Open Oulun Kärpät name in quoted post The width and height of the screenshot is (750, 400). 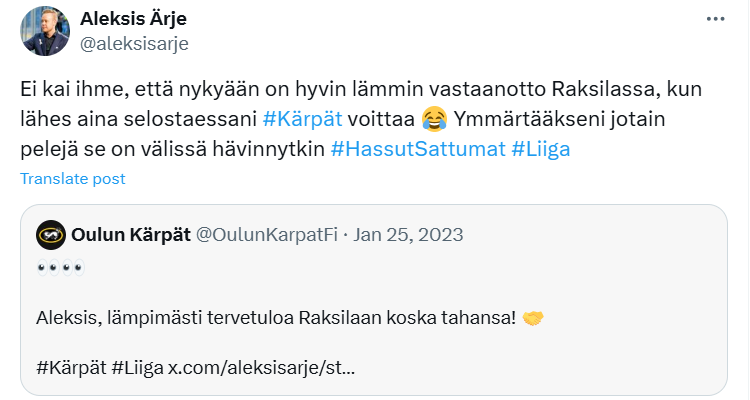pos(130,234)
